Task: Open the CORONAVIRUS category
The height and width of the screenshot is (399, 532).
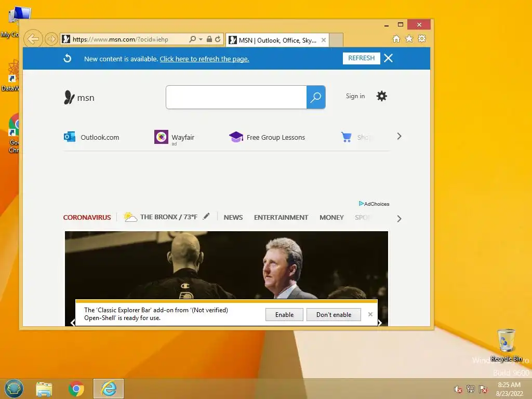Action: click(x=87, y=218)
